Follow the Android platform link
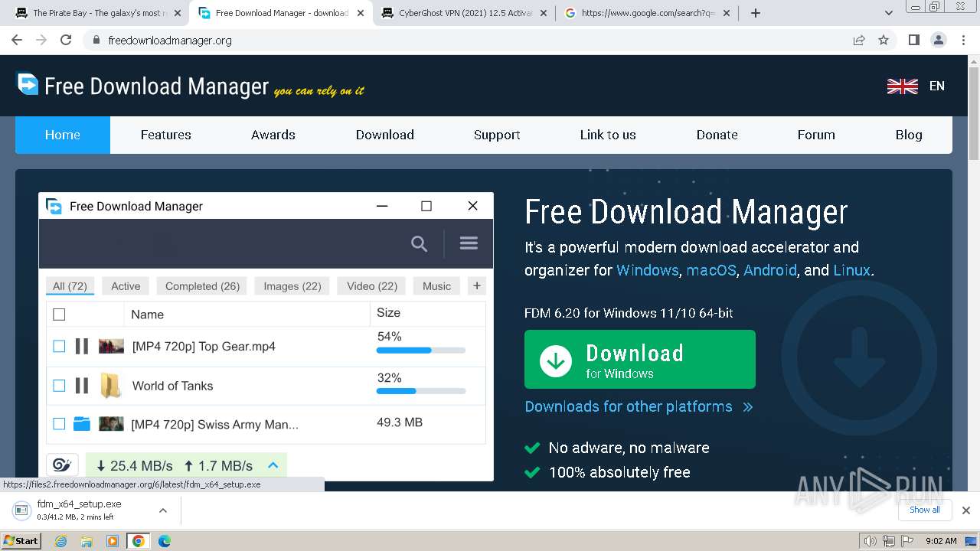Screen dimensions: 980x551 pos(770,270)
